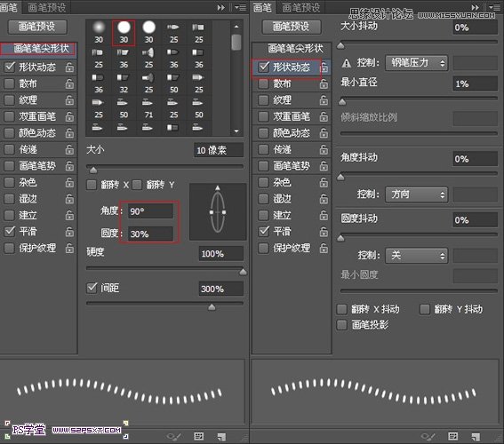Enable 翻转 X 抖动 checkbox

tap(341, 309)
